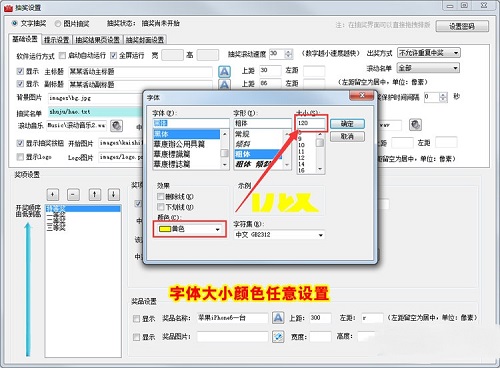Screen dimensions: 500x368
Task: Remove prize item with the minus button
Action: [73, 194]
